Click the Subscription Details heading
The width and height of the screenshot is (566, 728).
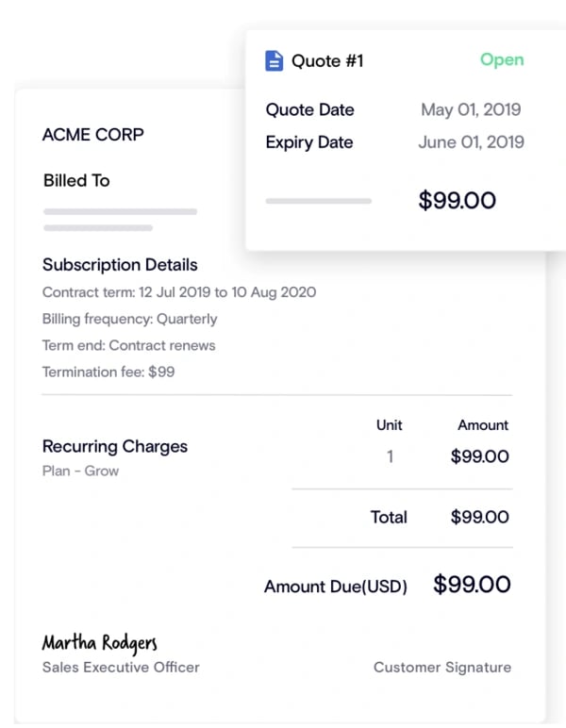[120, 265]
